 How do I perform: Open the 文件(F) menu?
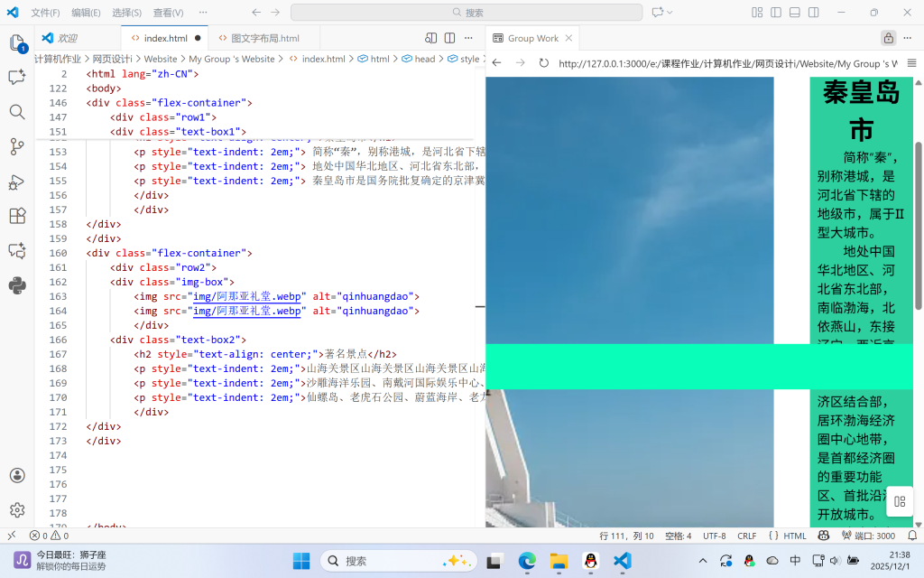click(45, 13)
